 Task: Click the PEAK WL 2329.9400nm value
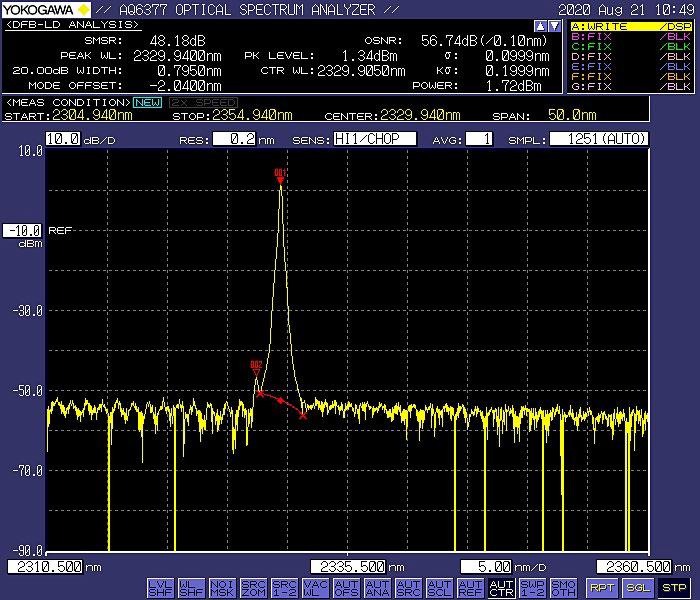pos(177,56)
